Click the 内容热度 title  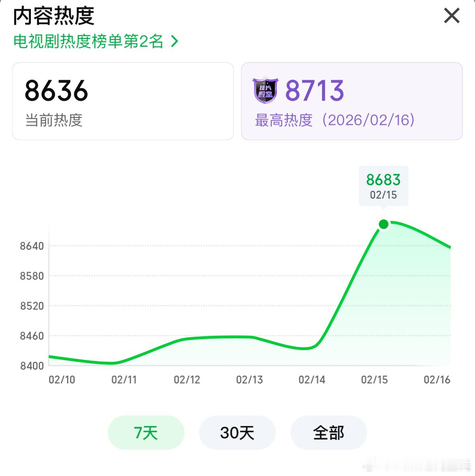pos(54,16)
